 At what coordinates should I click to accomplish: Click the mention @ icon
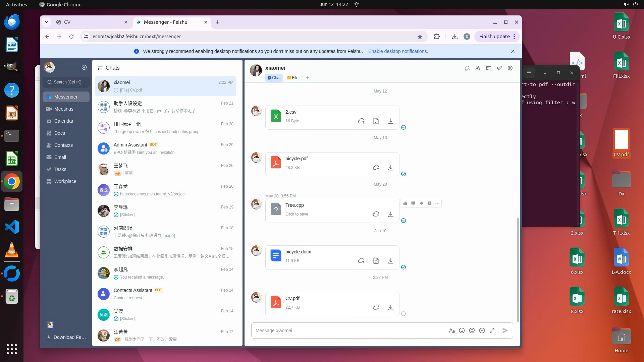[472, 330]
